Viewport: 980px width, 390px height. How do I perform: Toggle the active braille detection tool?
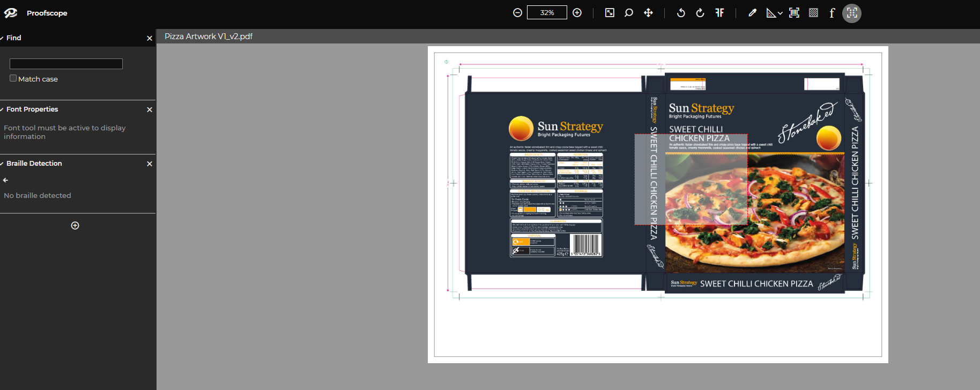852,13
